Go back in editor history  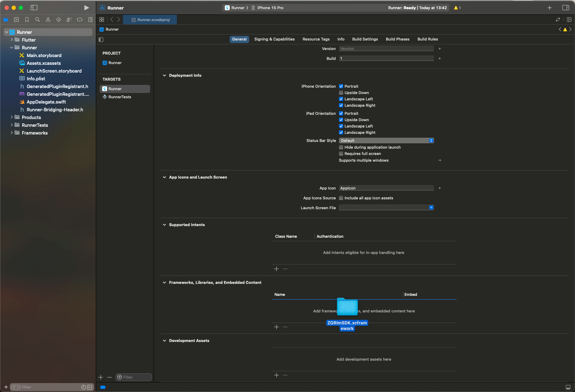point(112,20)
